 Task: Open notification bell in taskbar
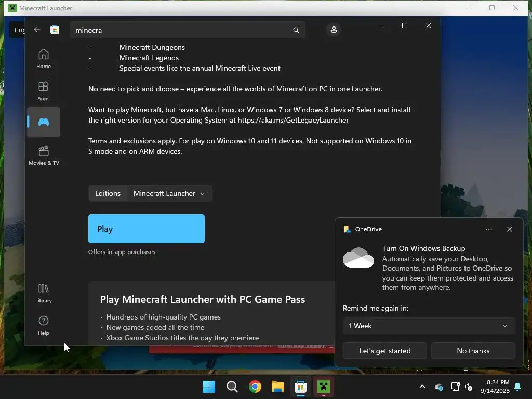tap(518, 387)
